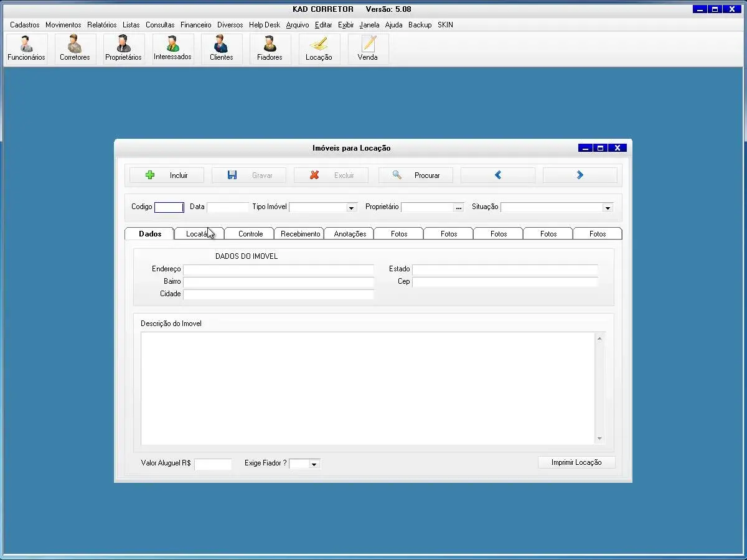Click the Proprietário ellipsis lookup button

click(x=459, y=208)
